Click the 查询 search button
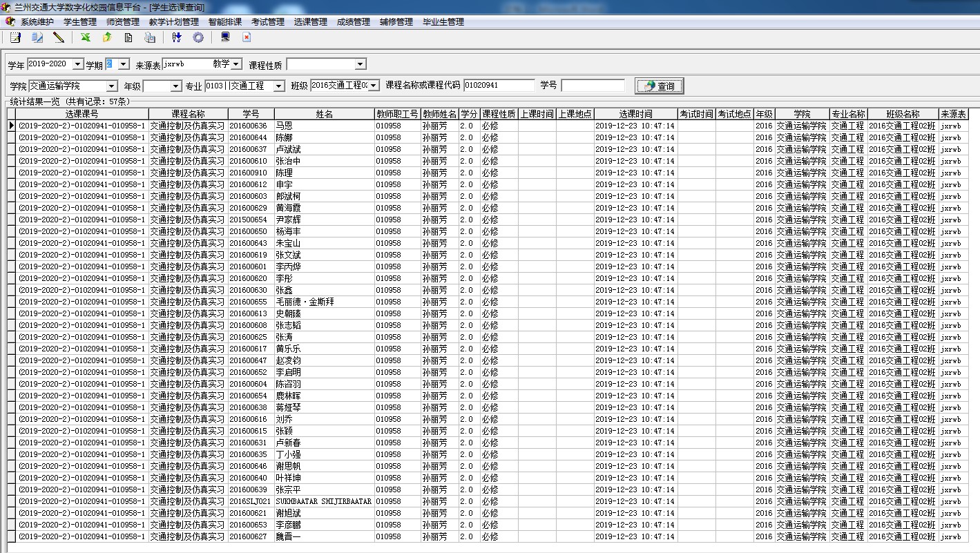Viewport: 980px width, 553px height. click(660, 86)
